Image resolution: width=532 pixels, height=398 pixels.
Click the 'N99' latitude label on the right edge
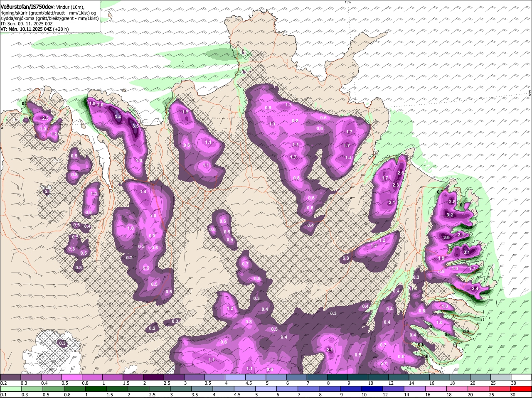530,94
